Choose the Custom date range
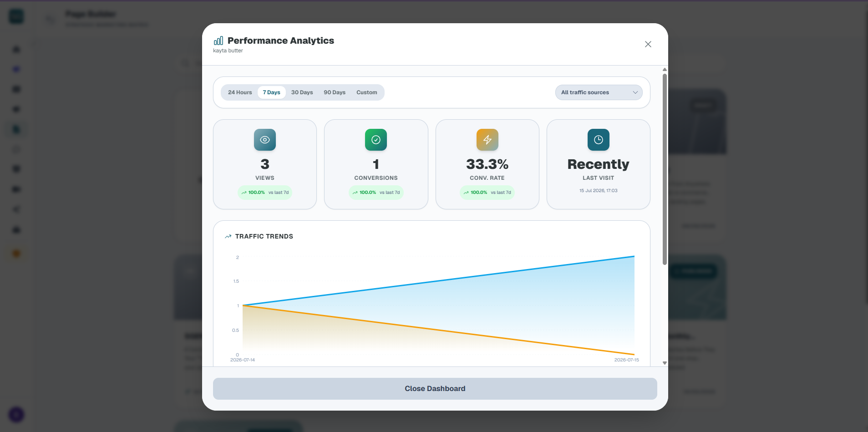This screenshot has height=432, width=868. click(366, 92)
